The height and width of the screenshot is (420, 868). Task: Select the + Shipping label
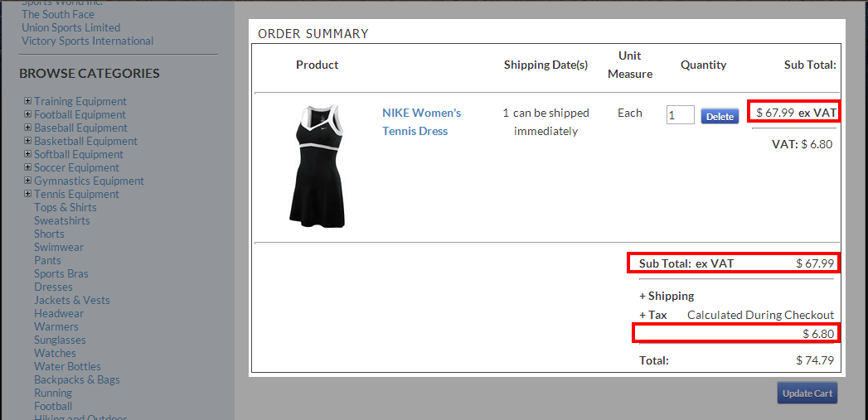667,296
